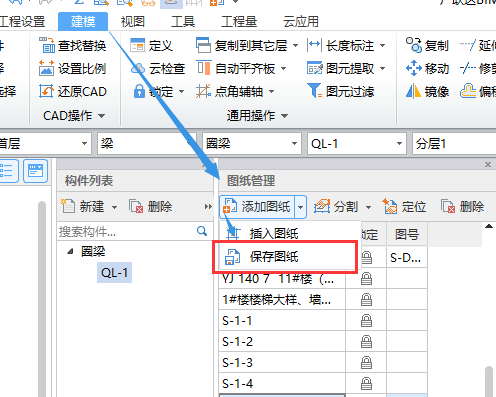The height and width of the screenshot is (397, 496).
Task: Click the search magnifier in 搜索构件 box
Action: tap(202, 231)
